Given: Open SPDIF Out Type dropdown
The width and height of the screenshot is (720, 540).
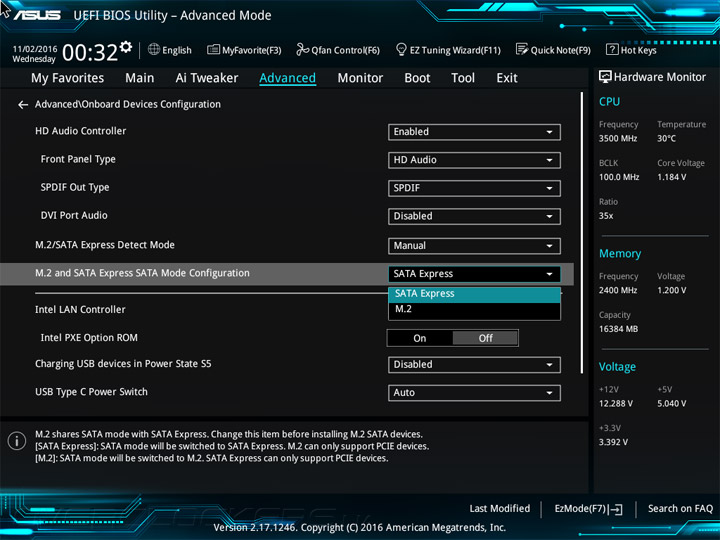Looking at the screenshot, I should 474,188.
